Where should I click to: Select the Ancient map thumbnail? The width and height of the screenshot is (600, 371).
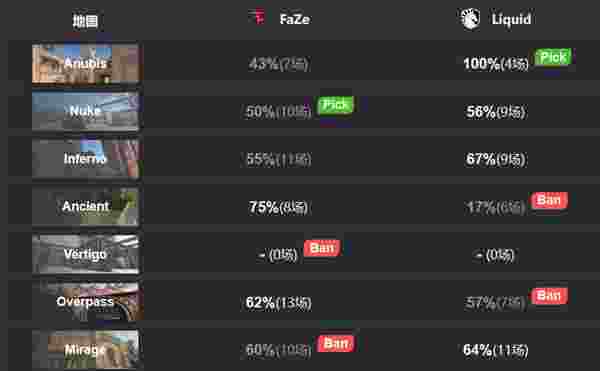coord(85,206)
